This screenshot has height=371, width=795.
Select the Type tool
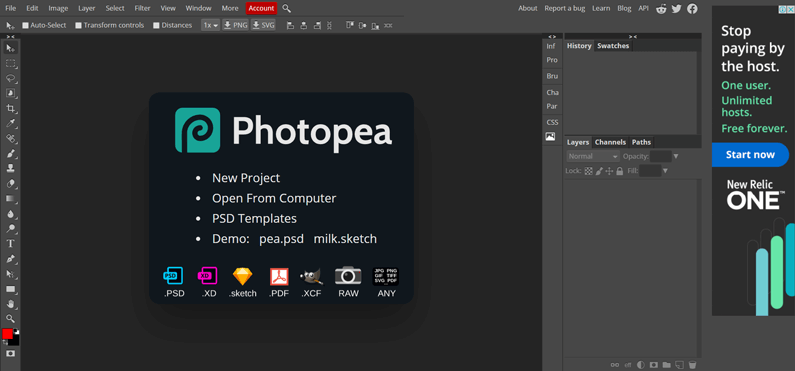click(10, 244)
